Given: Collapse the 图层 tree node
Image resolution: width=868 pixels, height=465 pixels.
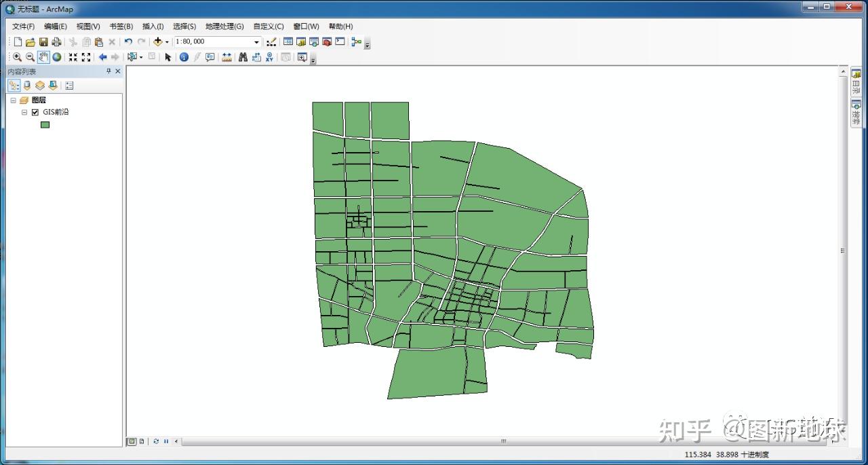Looking at the screenshot, I should click(13, 100).
